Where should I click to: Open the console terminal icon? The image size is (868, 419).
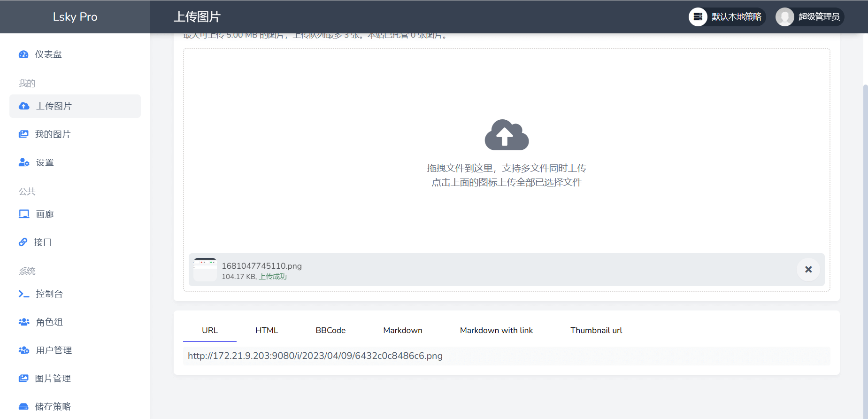pos(23,294)
